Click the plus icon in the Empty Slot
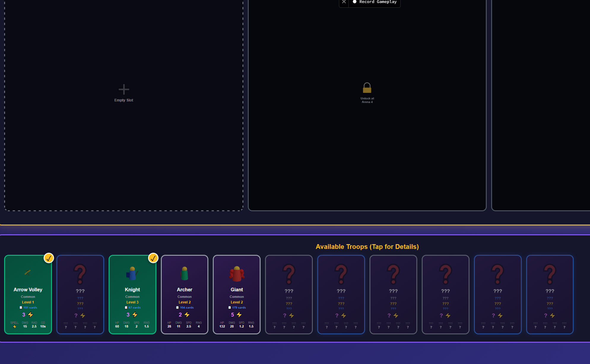 (124, 89)
